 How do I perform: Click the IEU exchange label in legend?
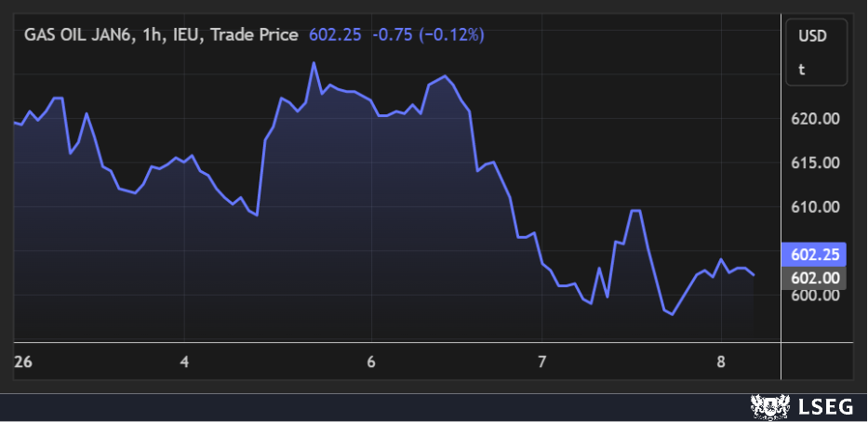coord(190,34)
